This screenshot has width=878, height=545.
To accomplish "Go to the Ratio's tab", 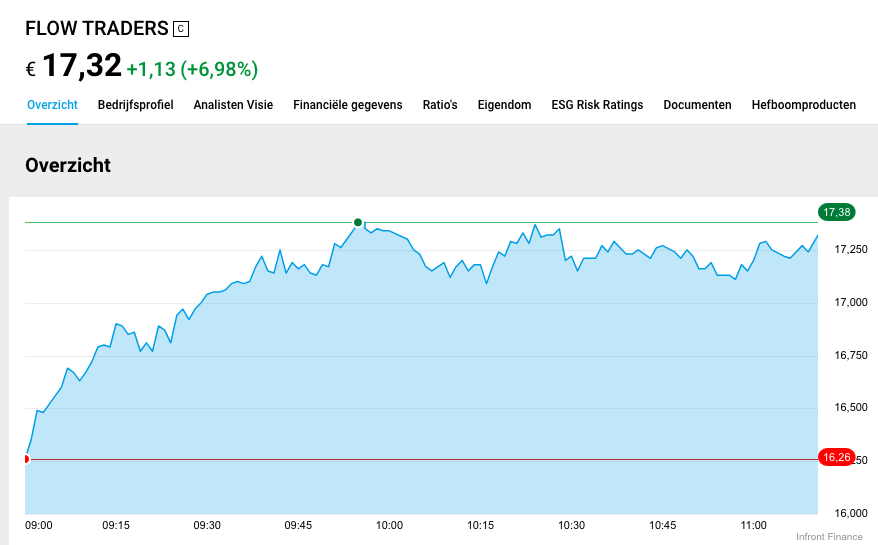I will pyautogui.click(x=440, y=105).
